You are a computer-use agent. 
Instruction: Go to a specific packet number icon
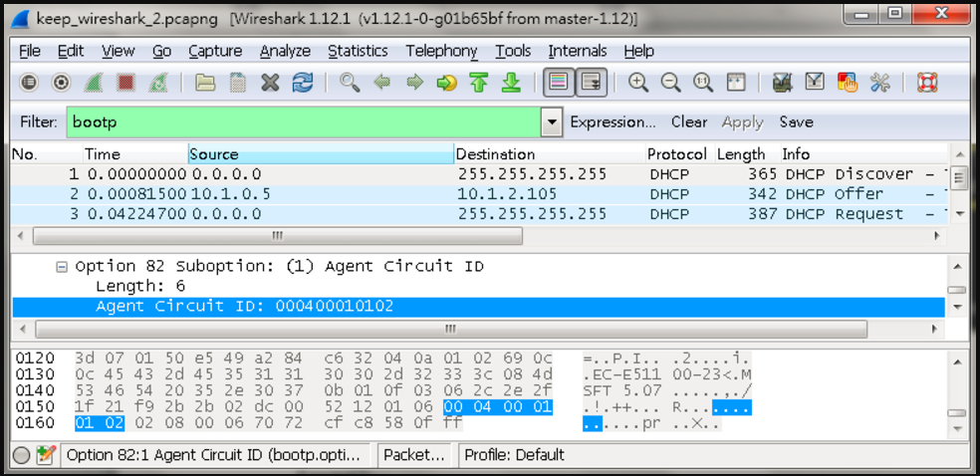pyautogui.click(x=447, y=83)
